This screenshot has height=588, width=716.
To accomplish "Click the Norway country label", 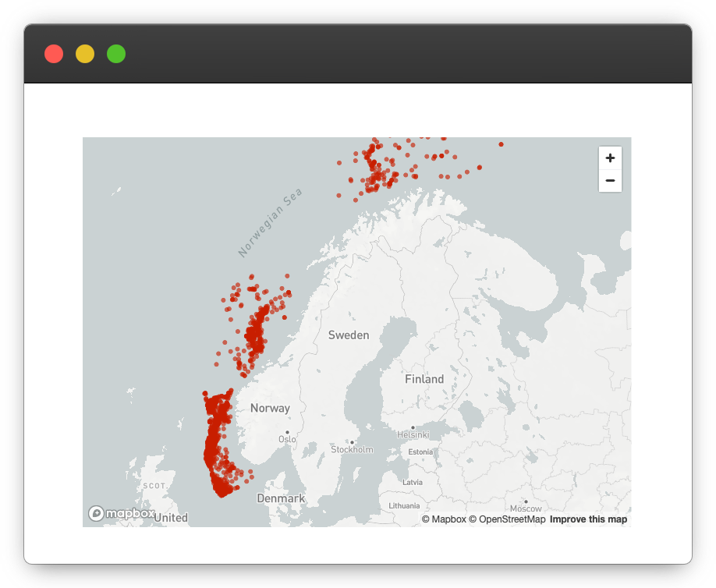I will point(270,408).
